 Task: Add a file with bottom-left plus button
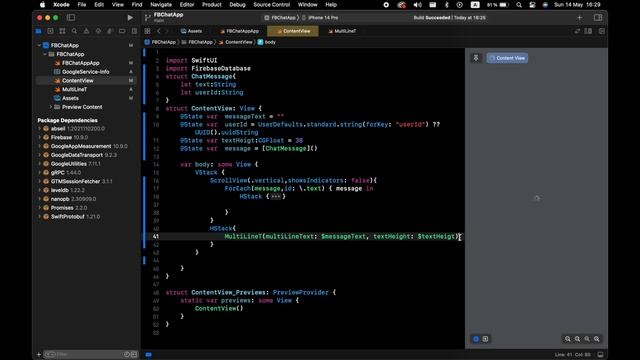point(39,354)
